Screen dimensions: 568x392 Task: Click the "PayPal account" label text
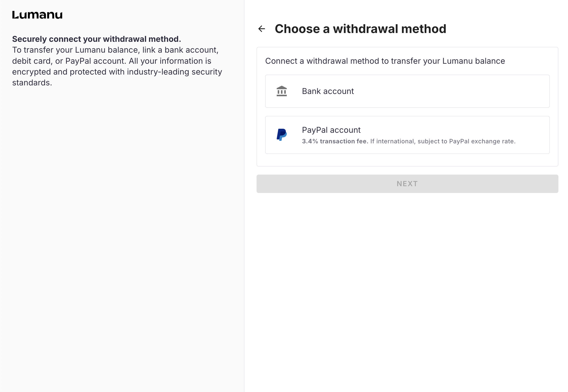point(331,130)
